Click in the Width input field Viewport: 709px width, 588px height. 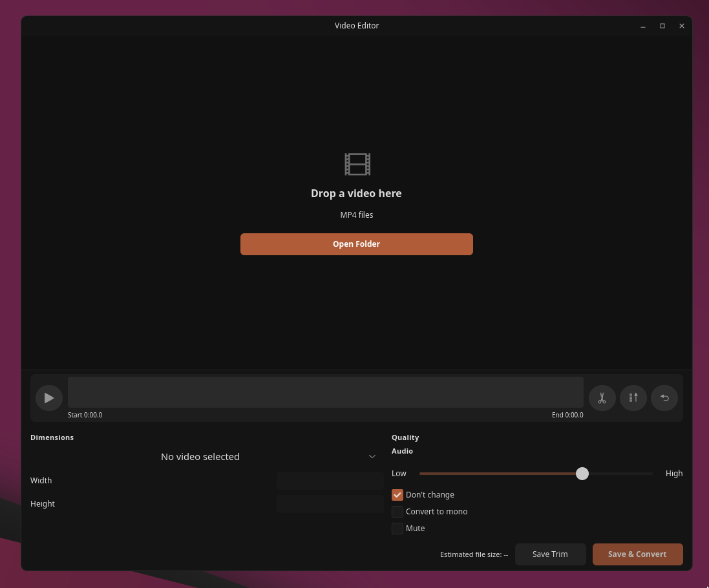(x=330, y=481)
